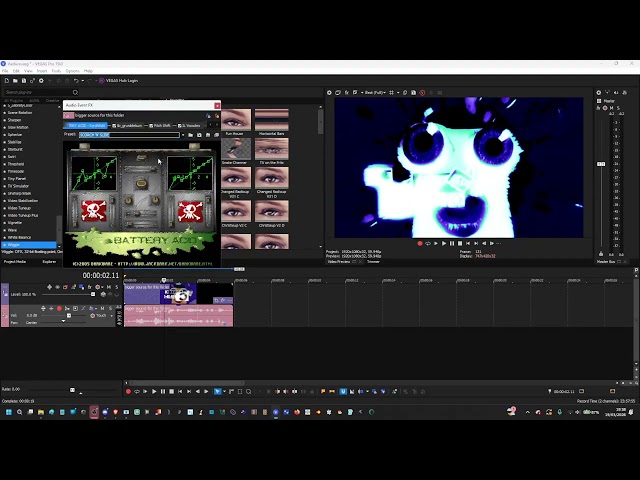Toggle loop playback in video preview
This screenshot has height=480, width=640.
point(428,243)
